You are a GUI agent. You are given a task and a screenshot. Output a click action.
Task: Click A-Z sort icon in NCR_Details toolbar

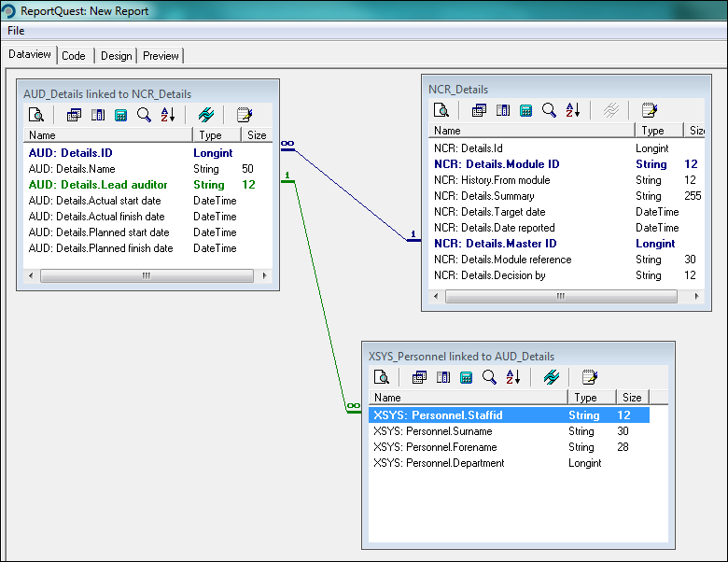[572, 110]
